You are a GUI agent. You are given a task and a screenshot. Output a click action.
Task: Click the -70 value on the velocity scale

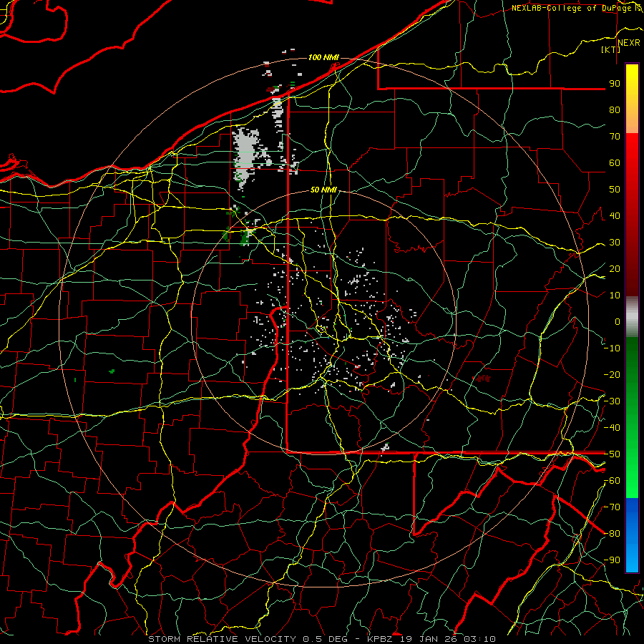(612, 507)
